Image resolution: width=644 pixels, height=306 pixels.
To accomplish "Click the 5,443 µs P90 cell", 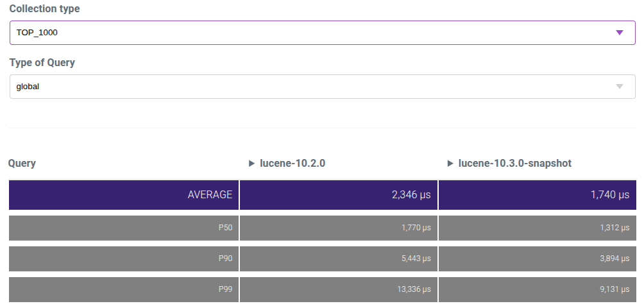I will (x=339, y=259).
